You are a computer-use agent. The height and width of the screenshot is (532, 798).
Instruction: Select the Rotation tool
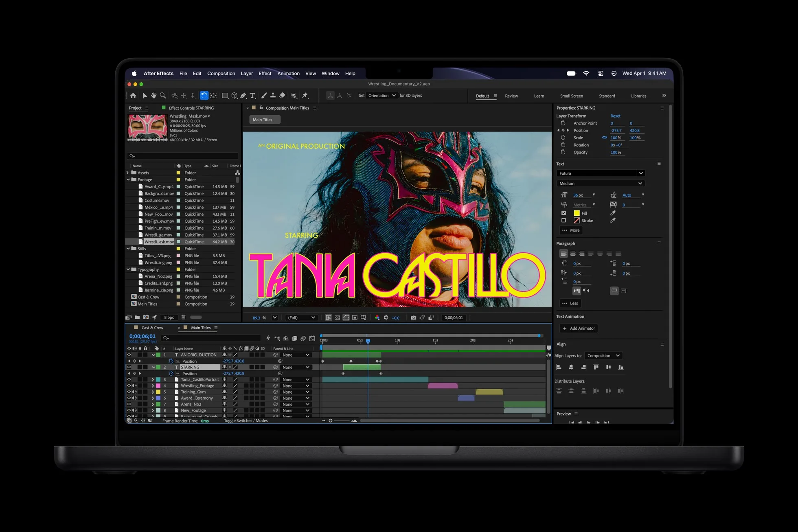[204, 96]
